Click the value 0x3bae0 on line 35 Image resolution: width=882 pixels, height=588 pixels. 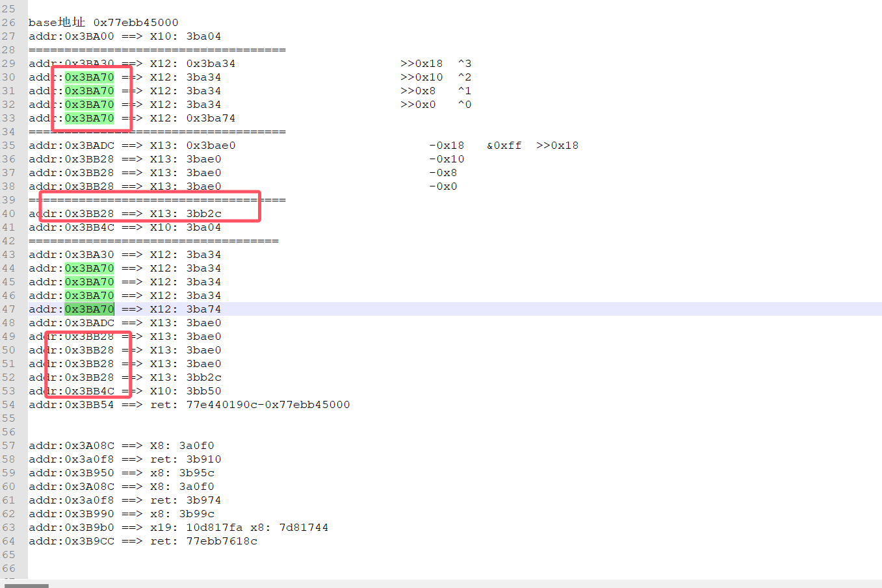coord(211,146)
